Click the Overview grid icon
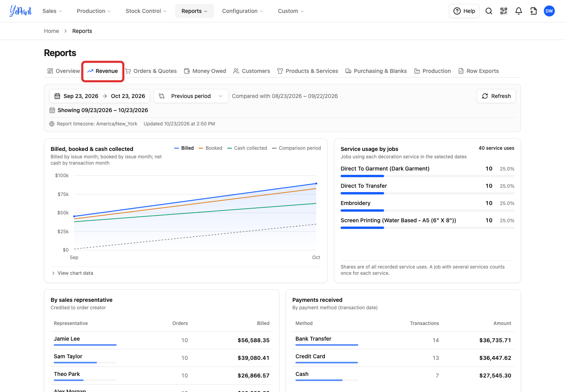The image size is (565, 392). coord(50,71)
